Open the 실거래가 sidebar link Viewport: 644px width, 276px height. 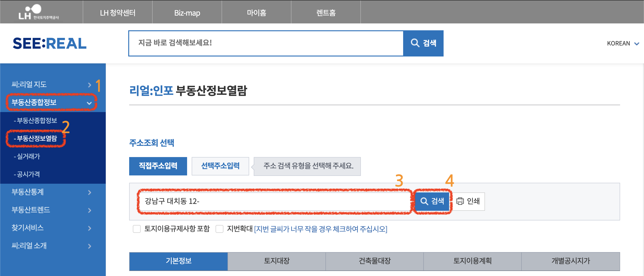[28, 156]
